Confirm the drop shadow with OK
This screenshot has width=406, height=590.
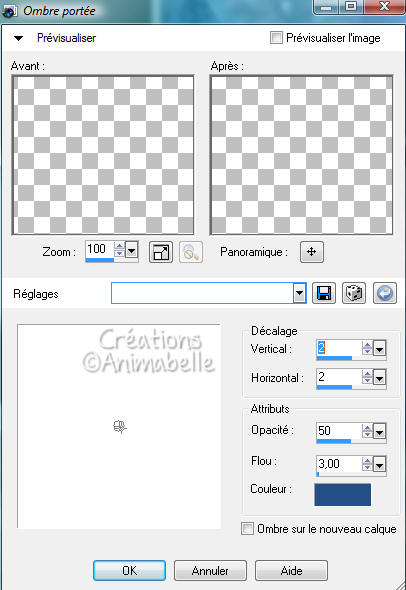point(129,570)
